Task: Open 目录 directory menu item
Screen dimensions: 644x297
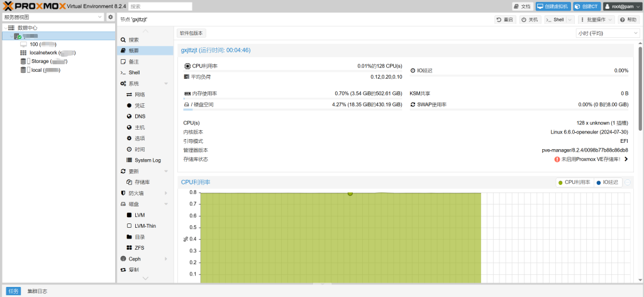Action: click(145, 237)
